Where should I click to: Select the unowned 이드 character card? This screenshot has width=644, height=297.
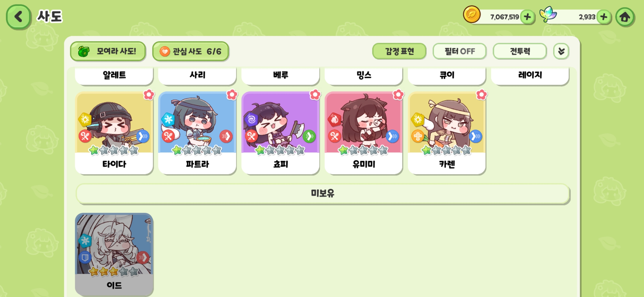coord(114,254)
